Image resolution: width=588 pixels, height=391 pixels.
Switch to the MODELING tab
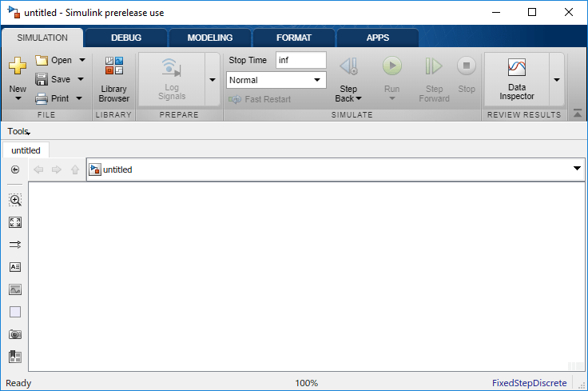(210, 38)
